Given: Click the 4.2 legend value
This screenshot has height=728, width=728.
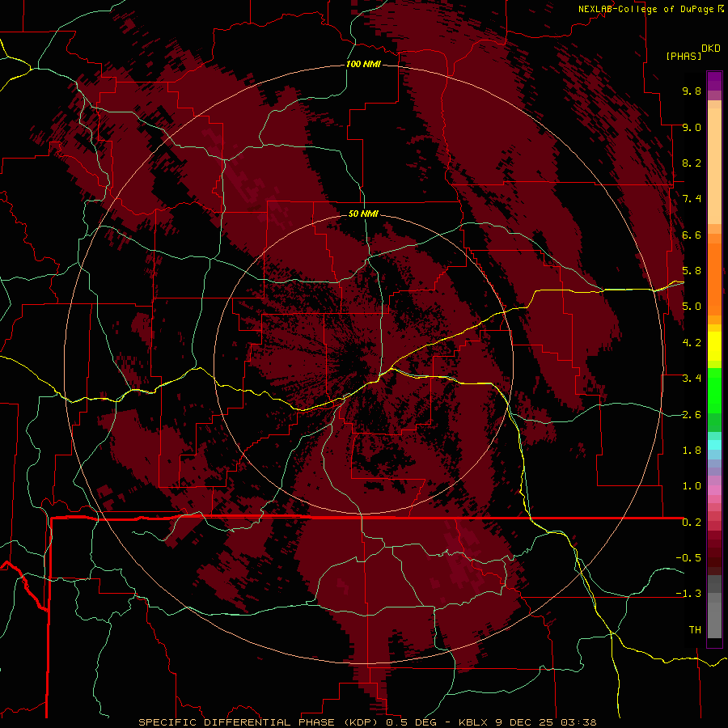Looking at the screenshot, I should click(692, 343).
